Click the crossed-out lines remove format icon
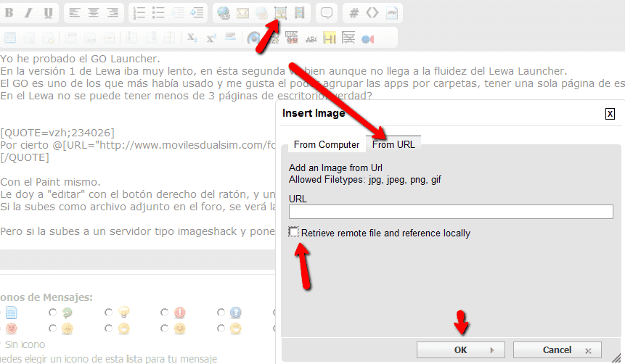Viewport: 625px width, 364px height. pyautogui.click(x=348, y=38)
